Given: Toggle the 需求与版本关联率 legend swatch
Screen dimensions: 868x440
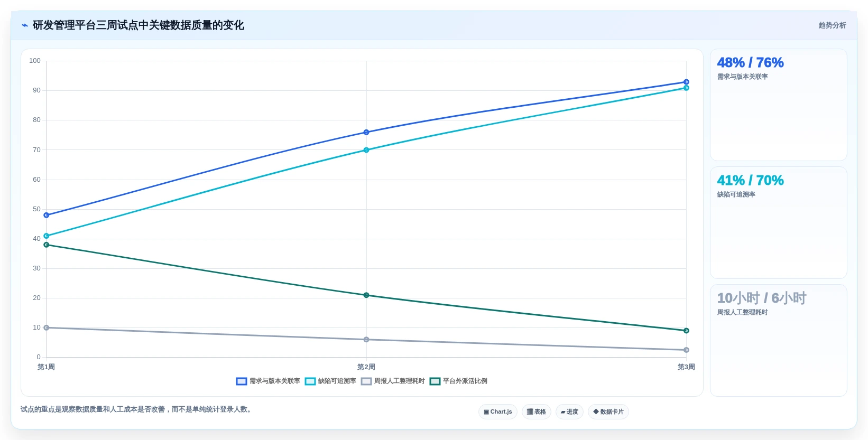Looking at the screenshot, I should tap(242, 381).
